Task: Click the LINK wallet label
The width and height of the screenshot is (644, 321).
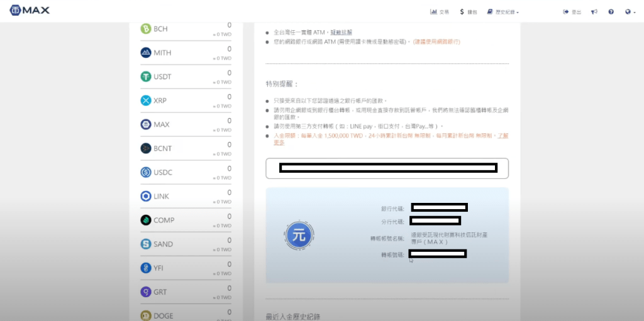Action: click(x=162, y=196)
